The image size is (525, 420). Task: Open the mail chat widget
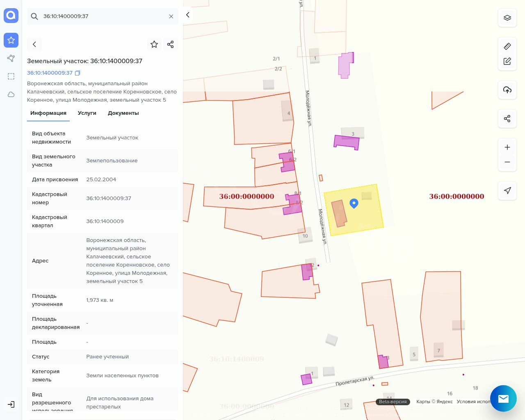[503, 398]
